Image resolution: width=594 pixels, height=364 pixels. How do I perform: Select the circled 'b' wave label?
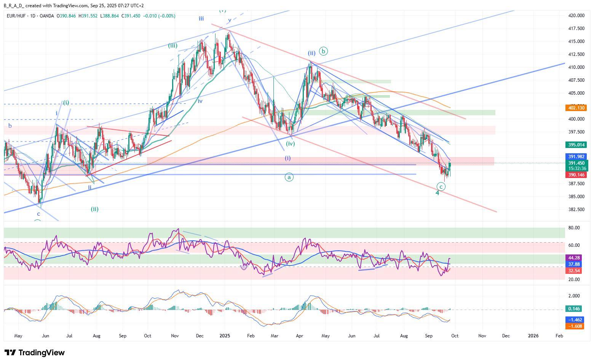point(323,51)
